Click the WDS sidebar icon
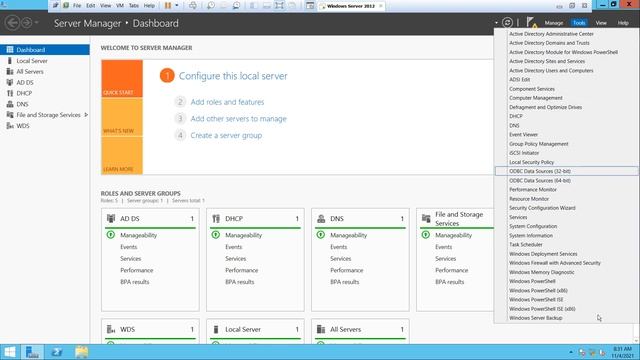The height and width of the screenshot is (360, 640). (10, 126)
